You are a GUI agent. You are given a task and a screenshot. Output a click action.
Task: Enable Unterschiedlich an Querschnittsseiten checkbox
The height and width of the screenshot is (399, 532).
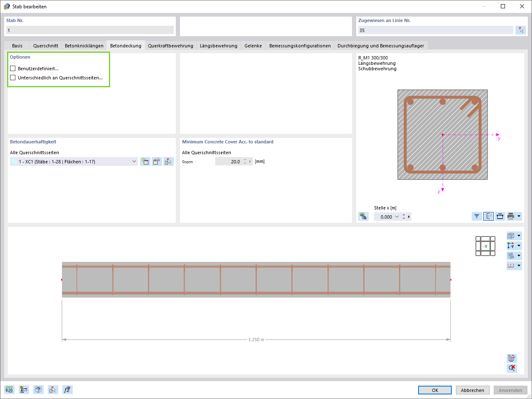coord(13,78)
